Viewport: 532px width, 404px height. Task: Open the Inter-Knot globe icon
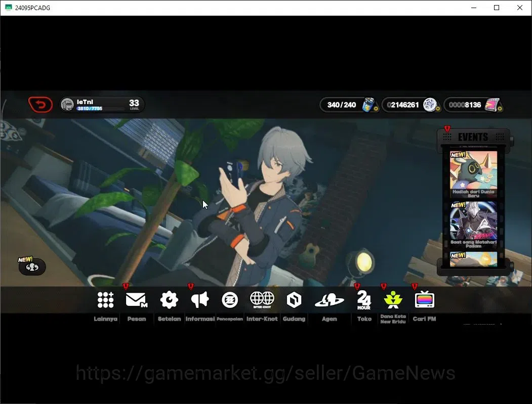pos(262,300)
